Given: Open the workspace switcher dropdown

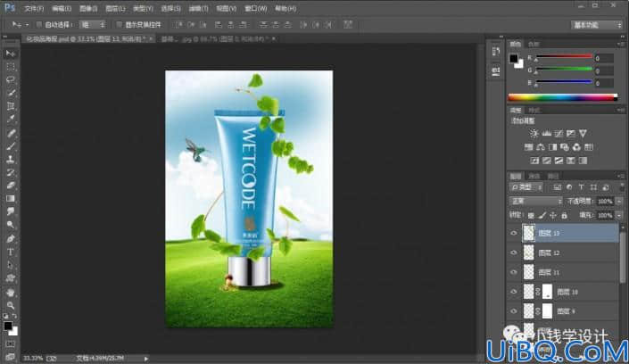Looking at the screenshot, I should pyautogui.click(x=597, y=25).
